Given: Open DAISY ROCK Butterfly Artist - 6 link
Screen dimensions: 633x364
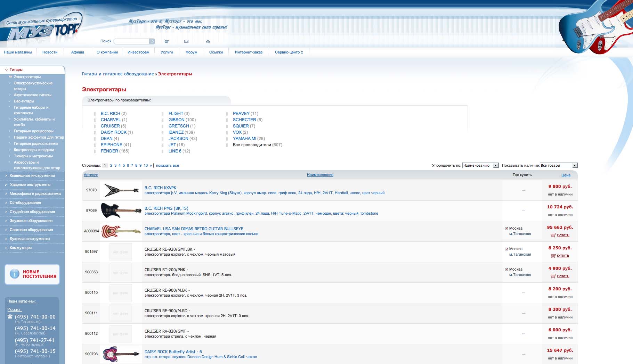Looking at the screenshot, I should tap(173, 352).
